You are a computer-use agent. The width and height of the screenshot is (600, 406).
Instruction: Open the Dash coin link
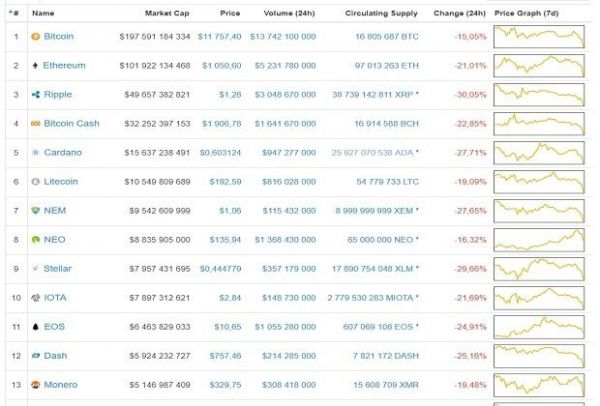(55, 356)
